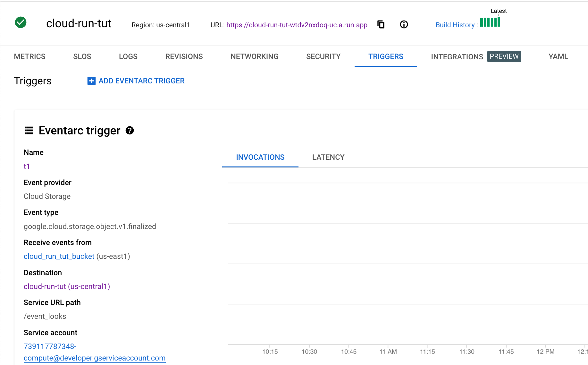Image resolution: width=588 pixels, height=365 pixels.
Task: Click the plus icon for Add Eventarc Trigger
Action: pos(91,81)
